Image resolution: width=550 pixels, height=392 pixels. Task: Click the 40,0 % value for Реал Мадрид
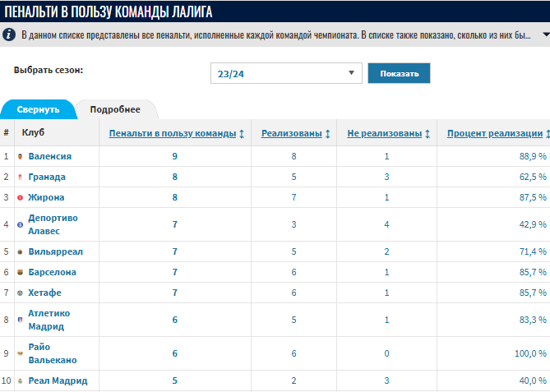pos(533,381)
